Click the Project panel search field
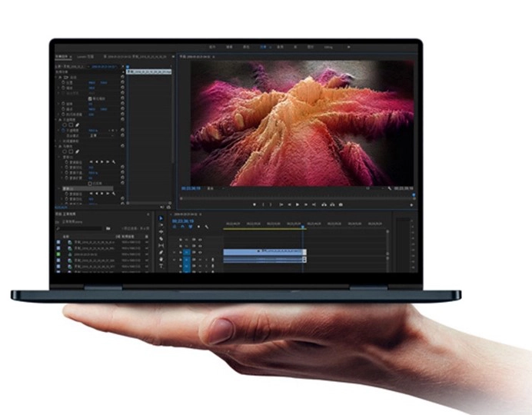 coord(79,228)
